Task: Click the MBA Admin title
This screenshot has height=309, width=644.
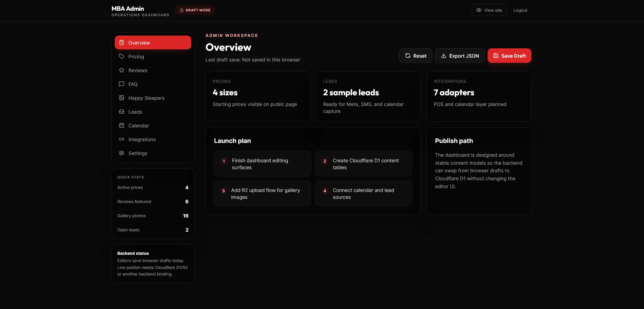Action: tap(128, 8)
